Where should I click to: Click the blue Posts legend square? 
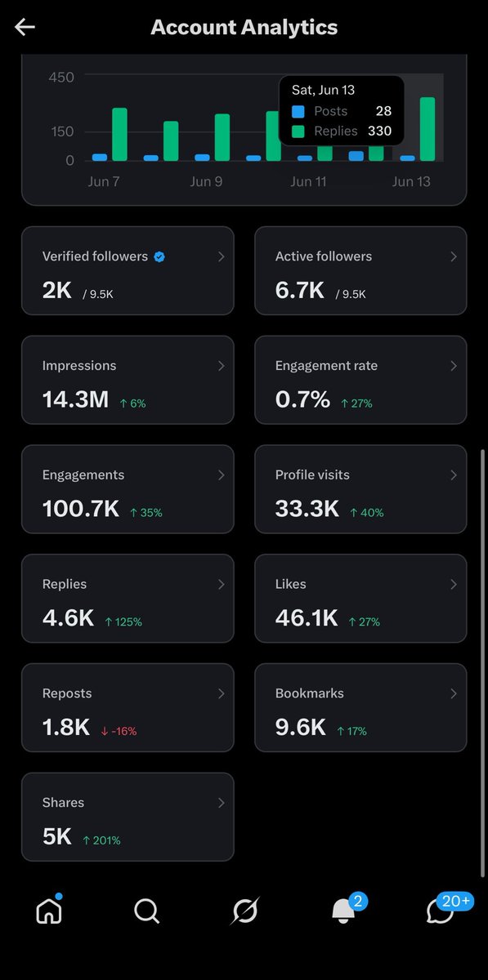pos(298,111)
